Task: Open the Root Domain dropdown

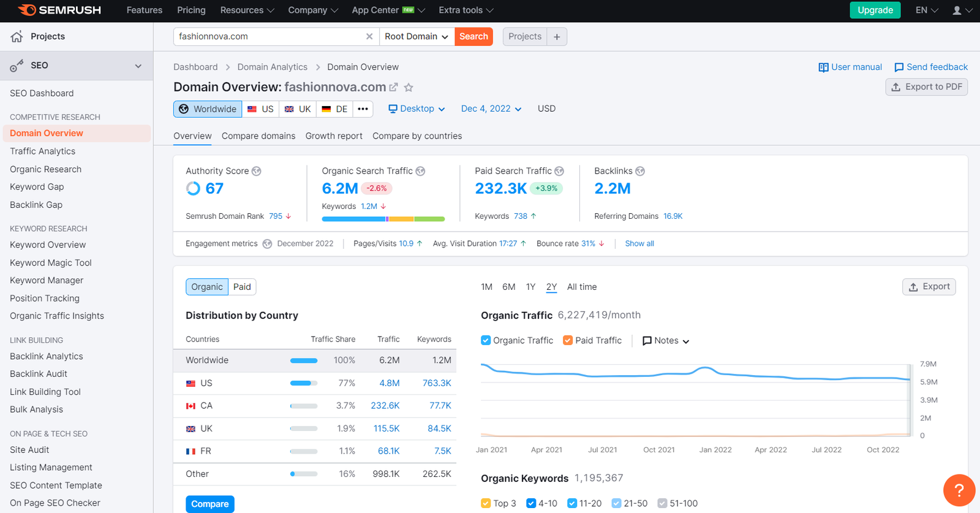Action: point(417,37)
